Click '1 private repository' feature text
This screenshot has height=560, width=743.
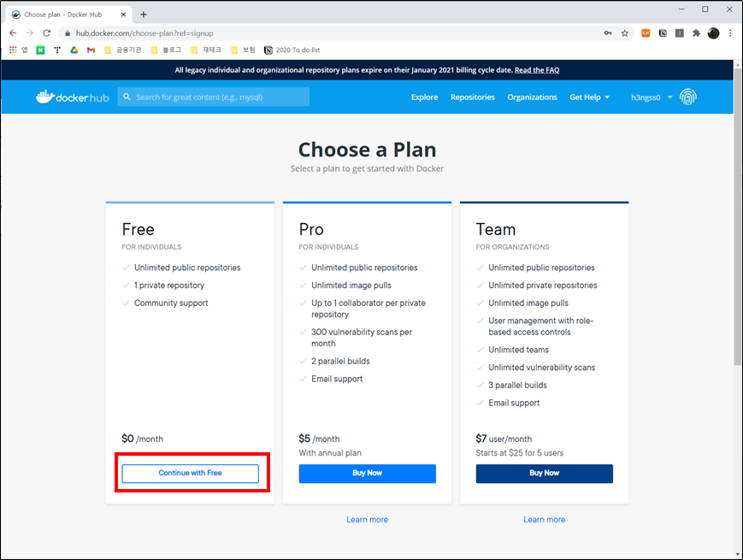169,286
